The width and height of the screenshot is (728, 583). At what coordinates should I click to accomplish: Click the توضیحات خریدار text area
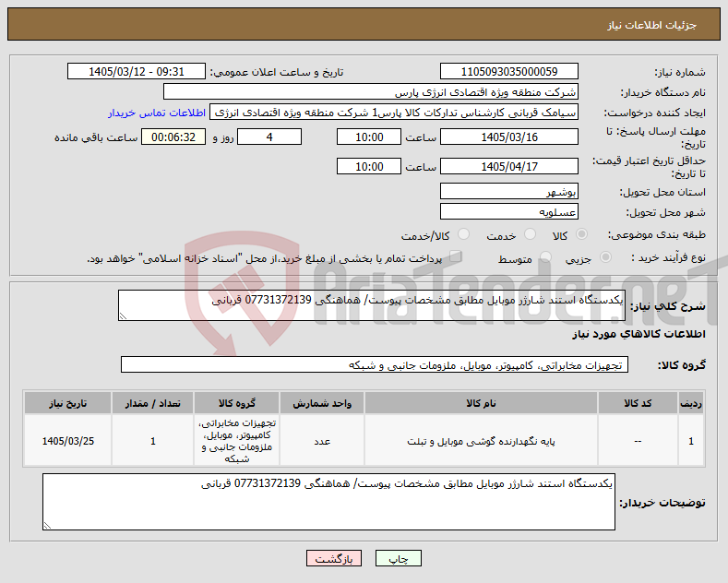(328, 502)
